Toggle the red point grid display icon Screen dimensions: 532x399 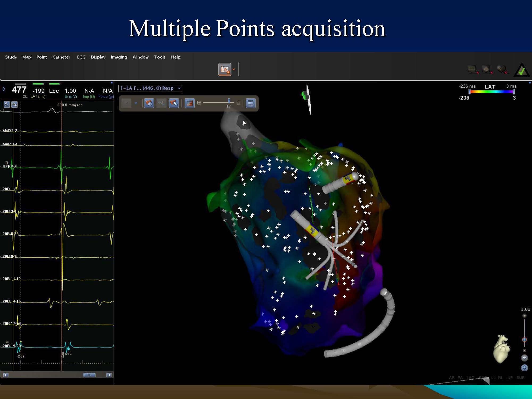tap(190, 103)
